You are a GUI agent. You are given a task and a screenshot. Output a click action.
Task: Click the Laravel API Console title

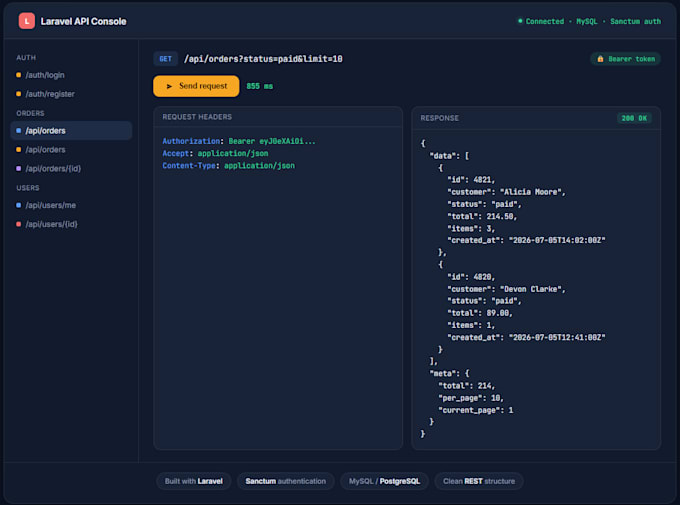[x=83, y=21]
